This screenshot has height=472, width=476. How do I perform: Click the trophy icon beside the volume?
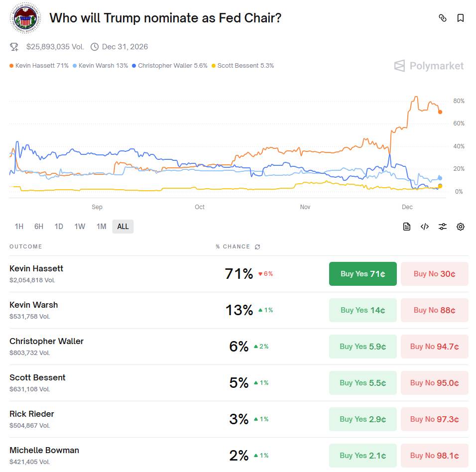(x=14, y=47)
